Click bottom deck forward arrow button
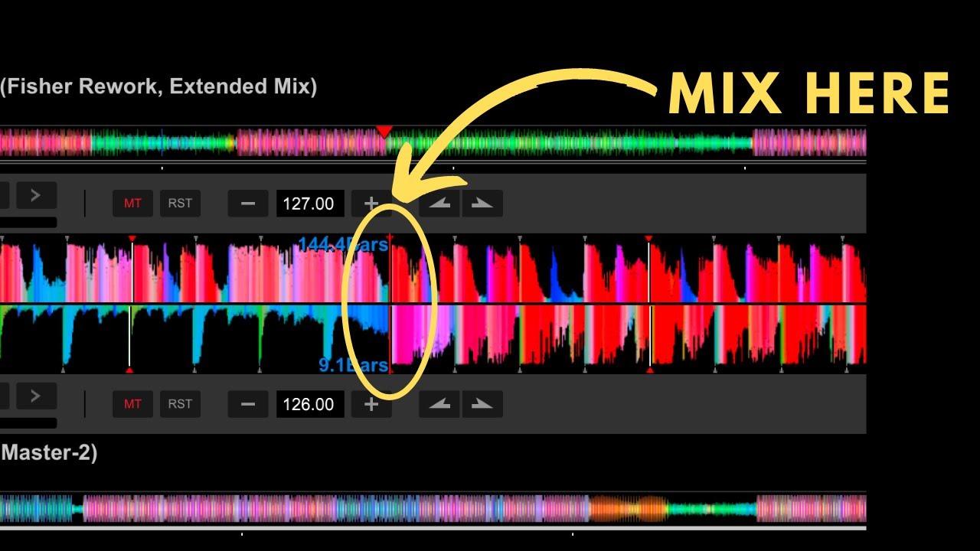This screenshot has height=551, width=980. [x=36, y=396]
